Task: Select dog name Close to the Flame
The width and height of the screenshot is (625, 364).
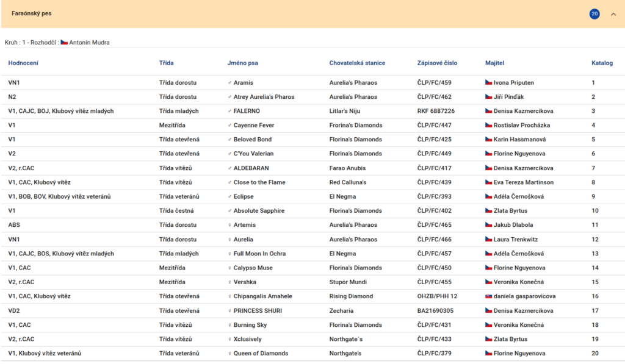Action: 259,182
